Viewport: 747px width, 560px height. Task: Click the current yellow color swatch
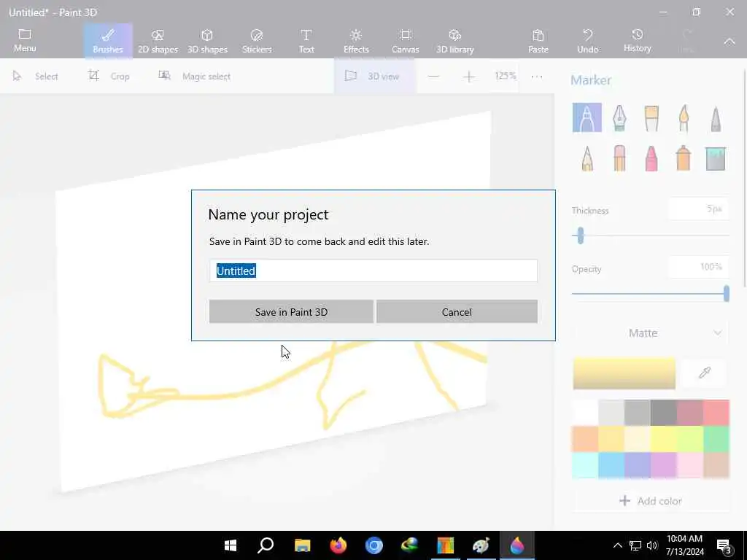624,373
